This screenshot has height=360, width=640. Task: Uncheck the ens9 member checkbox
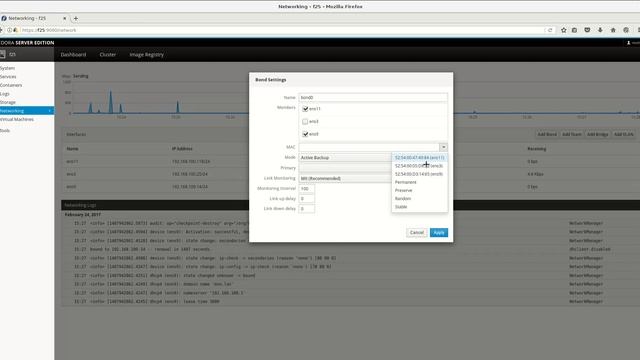(305, 134)
